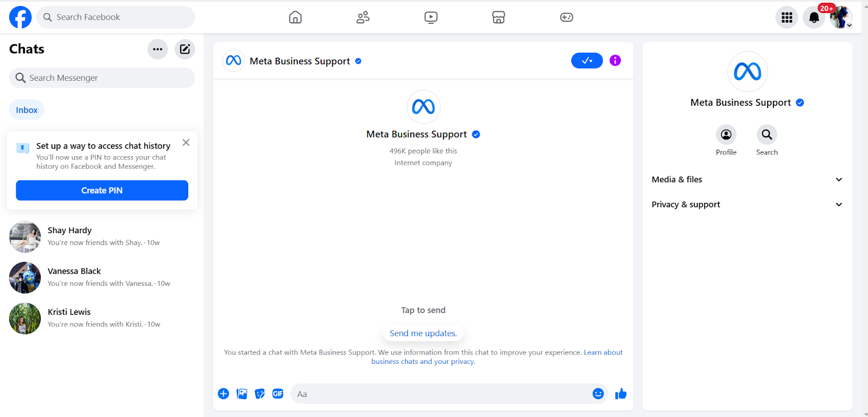The width and height of the screenshot is (868, 417).
Task: Open the sticker picker icon
Action: click(x=260, y=394)
